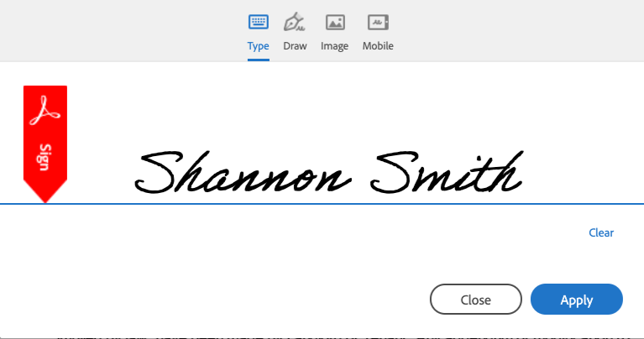The image size is (644, 339).
Task: Pick the tablet icon for Mobile
Action: tap(378, 22)
